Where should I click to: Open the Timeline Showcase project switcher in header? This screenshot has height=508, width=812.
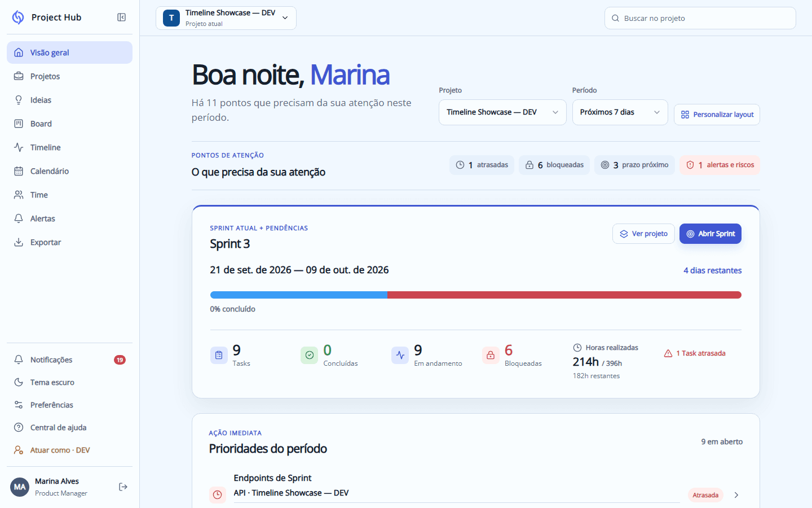coord(226,18)
